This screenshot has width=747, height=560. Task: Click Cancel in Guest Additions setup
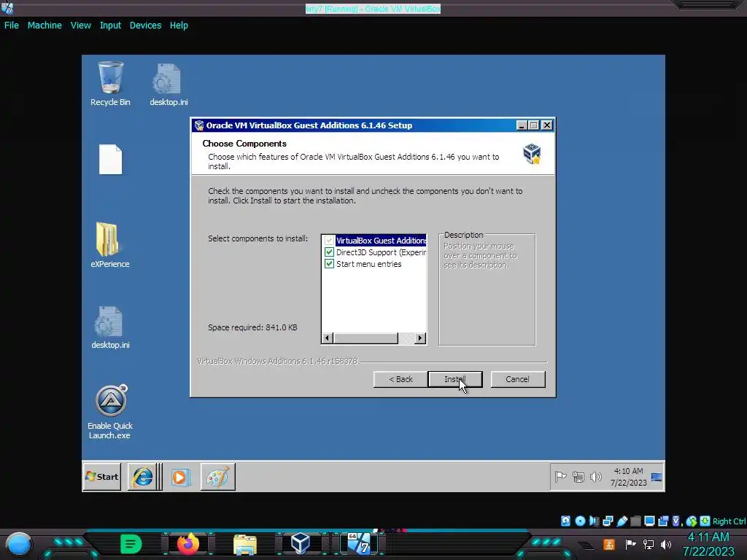pyautogui.click(x=517, y=379)
